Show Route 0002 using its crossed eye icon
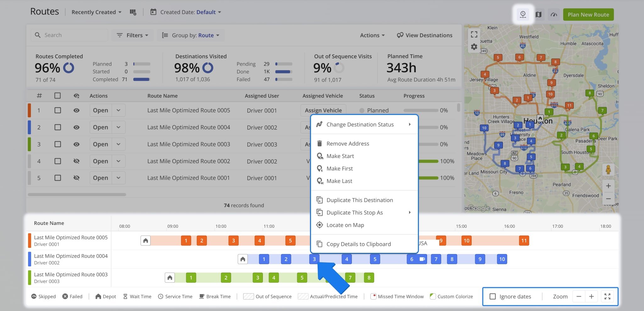 [x=76, y=161]
